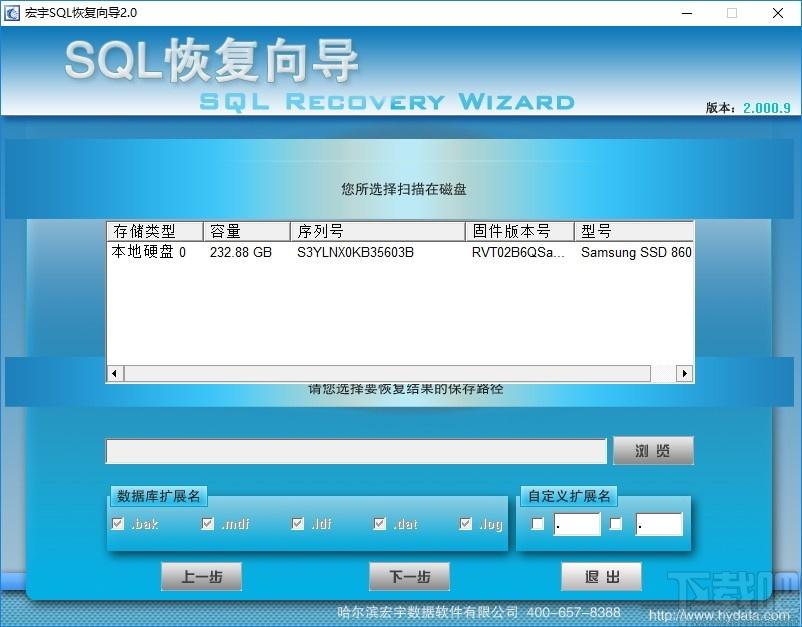This screenshot has height=627, width=802.
Task: Toggle the .bak extension checkbox
Action: [118, 524]
